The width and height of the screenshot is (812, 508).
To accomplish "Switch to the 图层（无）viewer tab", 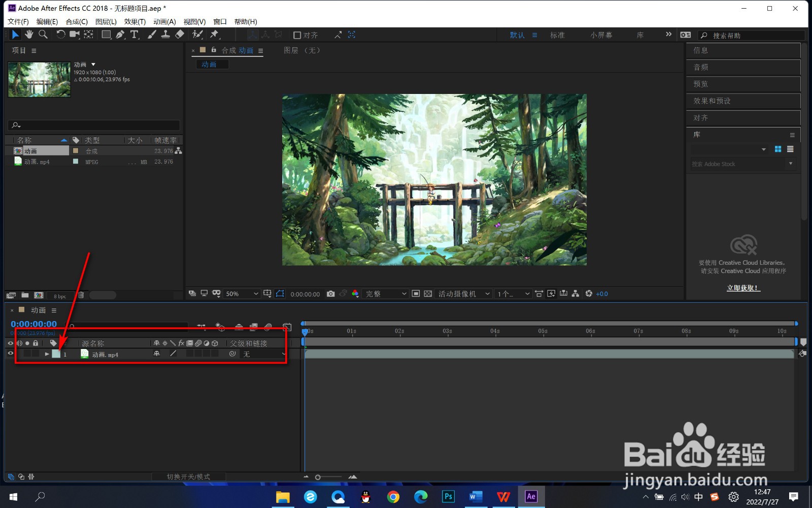I will click(x=302, y=50).
